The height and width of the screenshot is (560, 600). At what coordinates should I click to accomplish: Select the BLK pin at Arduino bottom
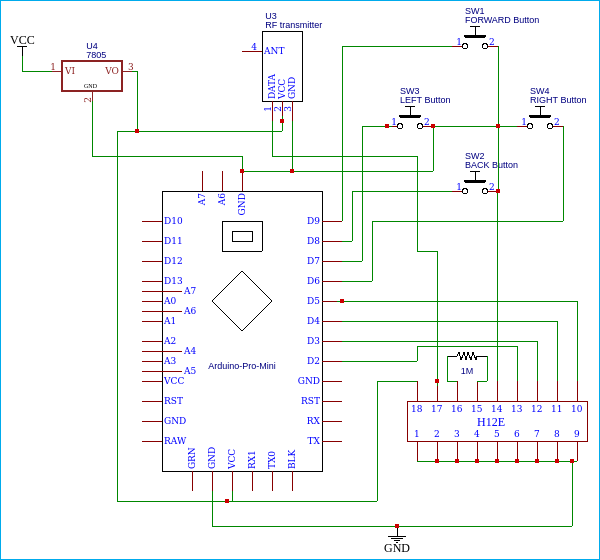point(292,459)
